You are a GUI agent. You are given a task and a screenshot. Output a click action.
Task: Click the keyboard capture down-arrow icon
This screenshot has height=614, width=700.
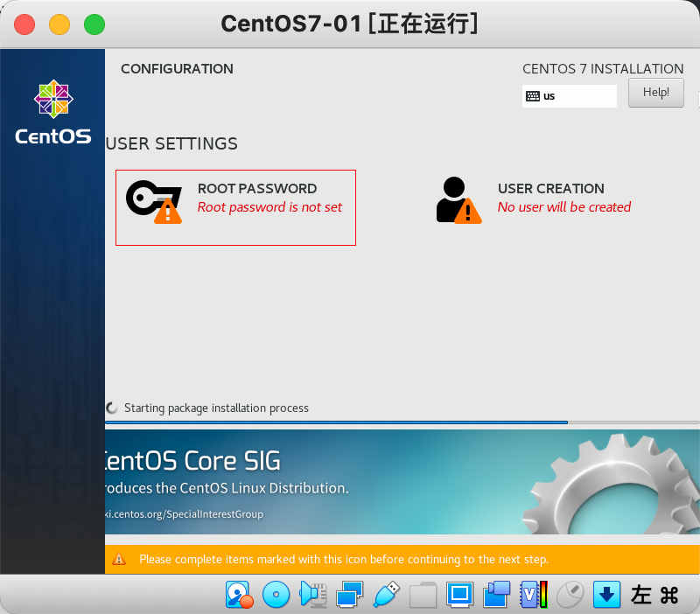pos(606,595)
